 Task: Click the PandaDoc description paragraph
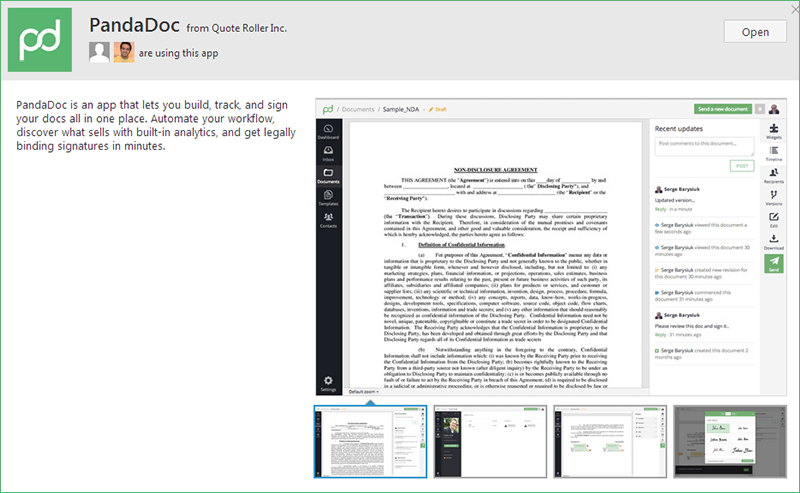(156, 125)
